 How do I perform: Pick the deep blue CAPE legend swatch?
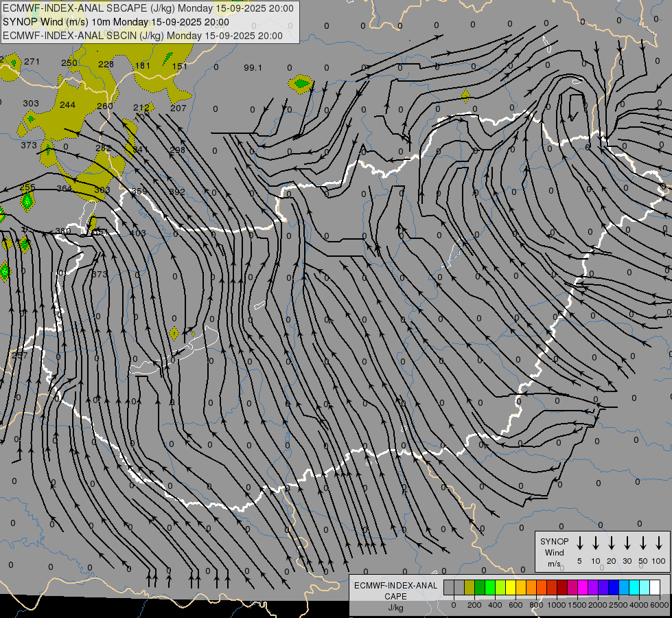coord(613,588)
